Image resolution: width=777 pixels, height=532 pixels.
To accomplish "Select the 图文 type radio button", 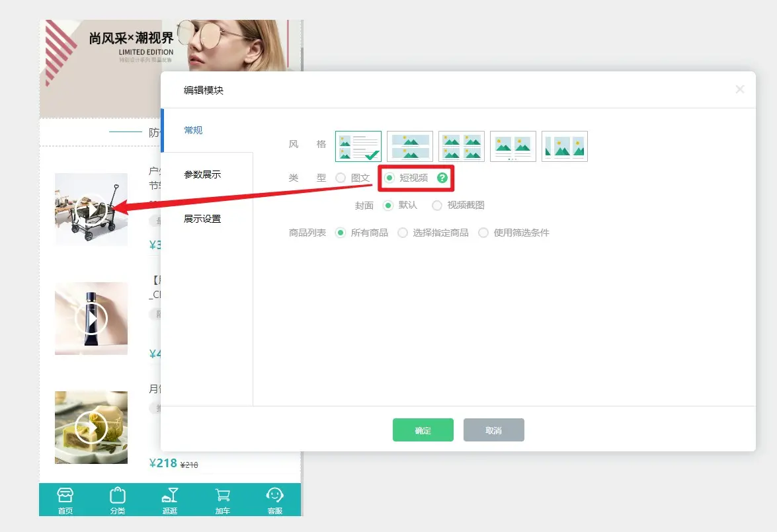I will pyautogui.click(x=341, y=178).
